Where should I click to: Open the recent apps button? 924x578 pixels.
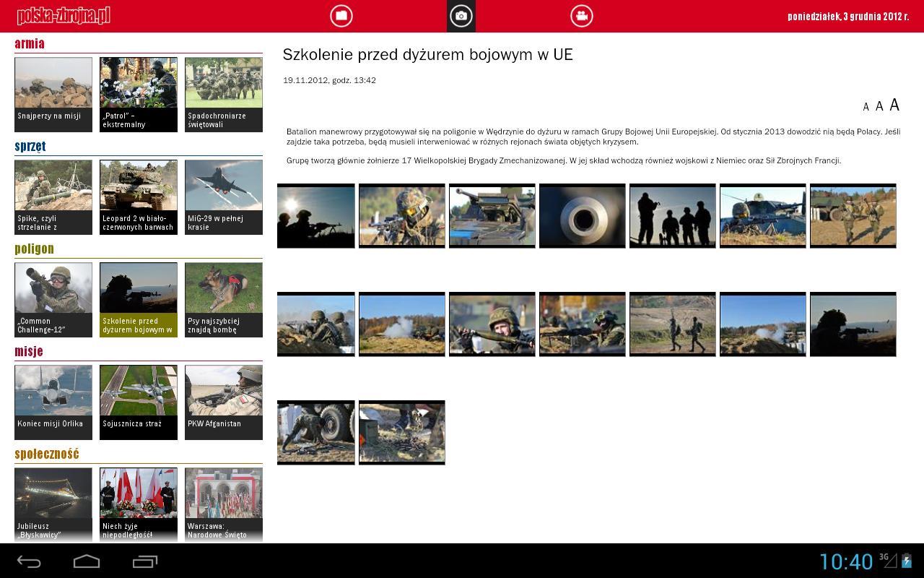[145, 561]
